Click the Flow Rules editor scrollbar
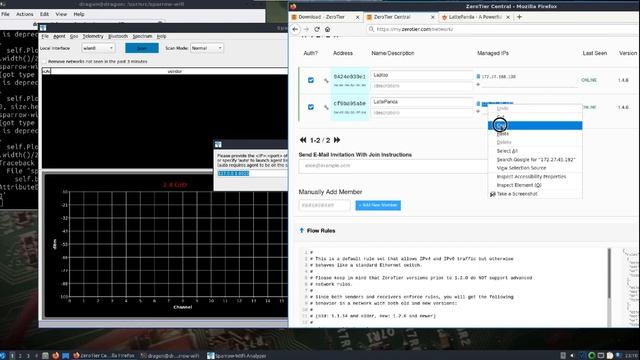Viewport: 640px width, 360px height. pyautogui.click(x=609, y=273)
